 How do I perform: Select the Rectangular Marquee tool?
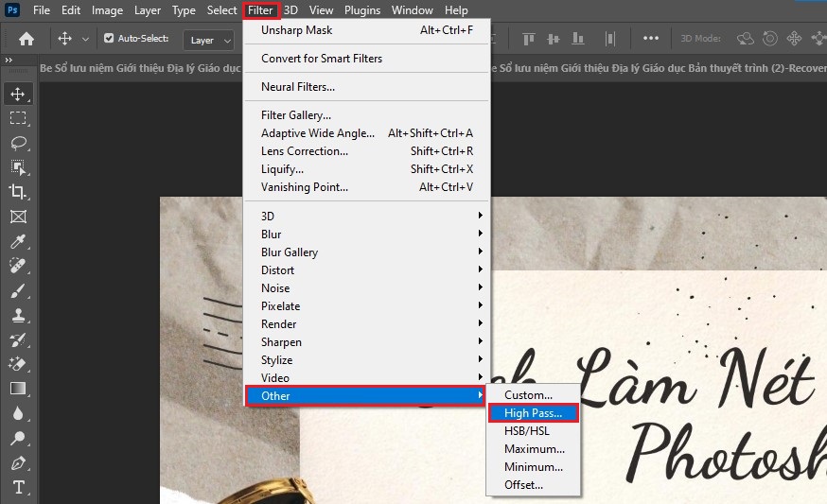click(18, 118)
